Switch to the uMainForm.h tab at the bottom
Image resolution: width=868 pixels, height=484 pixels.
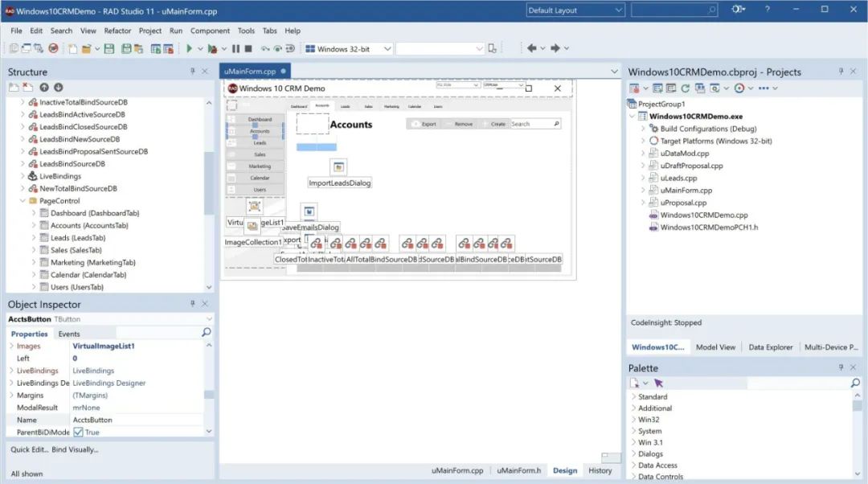(x=518, y=470)
